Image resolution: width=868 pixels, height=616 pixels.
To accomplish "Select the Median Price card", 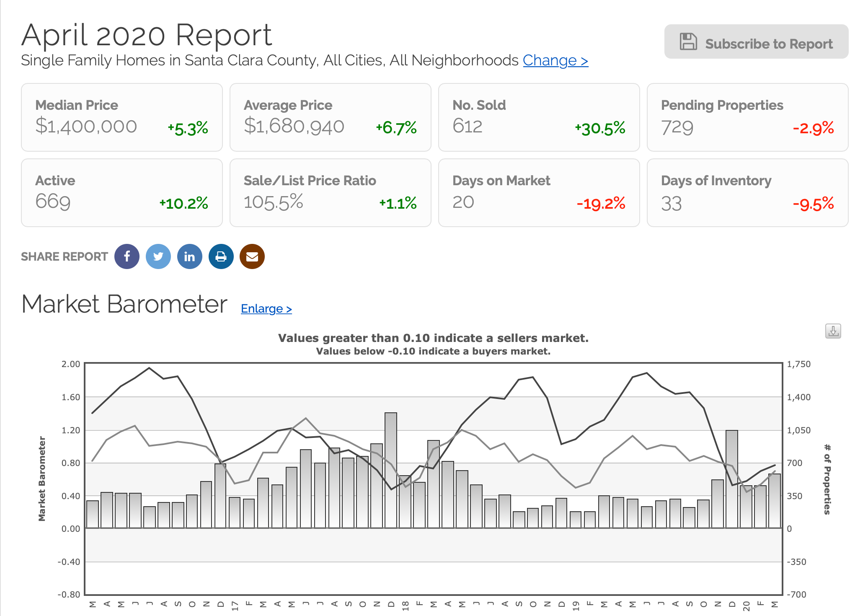I will [122, 117].
